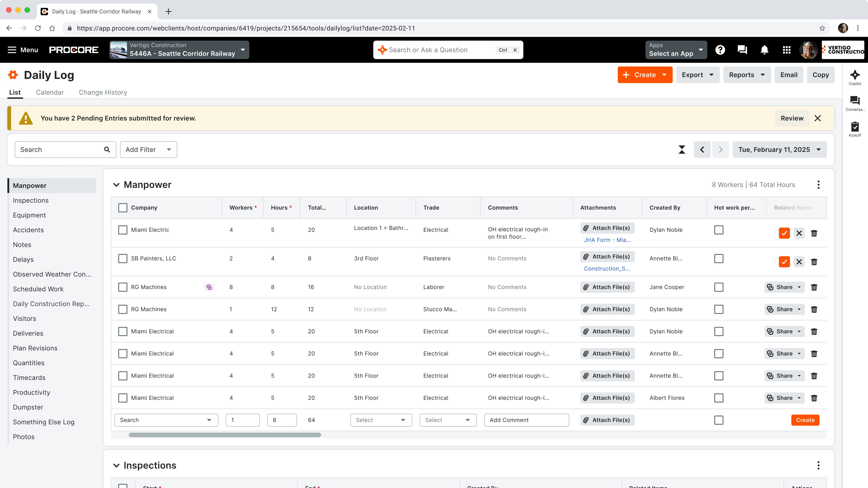Viewport: 868px width, 488px height.
Task: Open the apps grid icon
Action: [x=787, y=50]
